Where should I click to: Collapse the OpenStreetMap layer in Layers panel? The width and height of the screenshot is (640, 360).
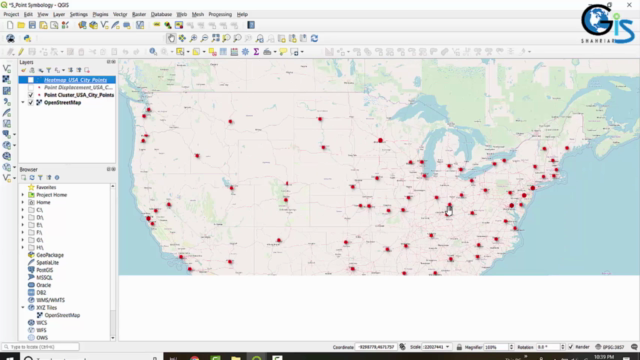[23, 102]
